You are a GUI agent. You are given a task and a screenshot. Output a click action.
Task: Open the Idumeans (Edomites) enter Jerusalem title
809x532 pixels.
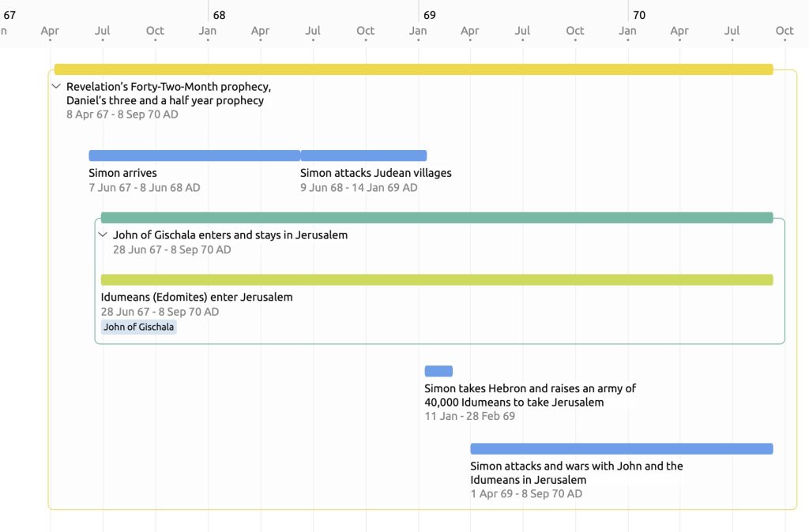197,298
